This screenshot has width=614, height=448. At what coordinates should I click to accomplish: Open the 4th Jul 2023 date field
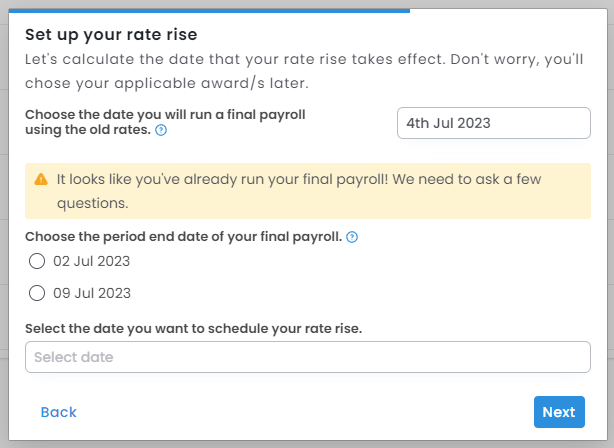pos(493,123)
